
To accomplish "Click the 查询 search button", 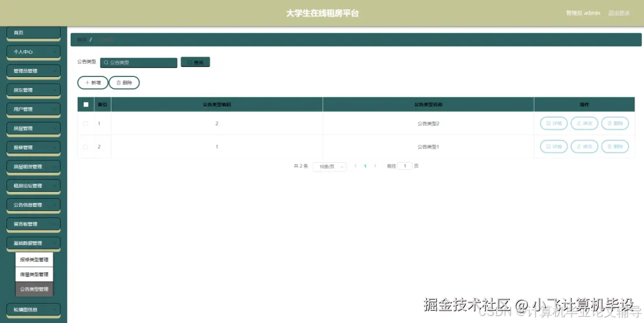I will click(195, 62).
